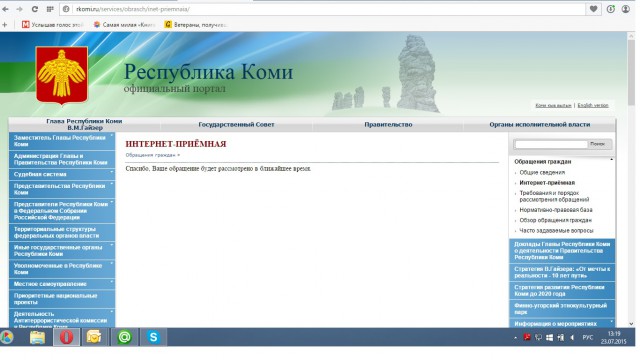
Task: Open 'Территориальные структуры федеральных органов власти'
Action: (62, 232)
